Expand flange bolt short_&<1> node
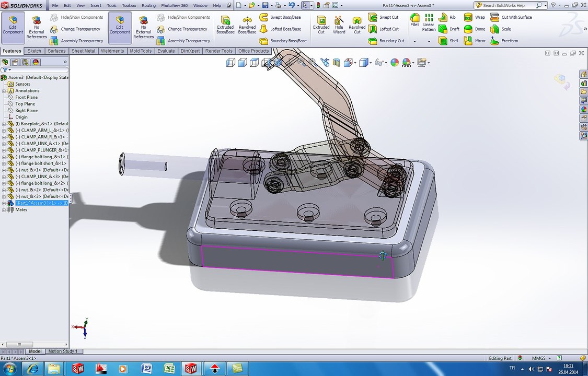The width and height of the screenshot is (588, 376). click(4, 163)
